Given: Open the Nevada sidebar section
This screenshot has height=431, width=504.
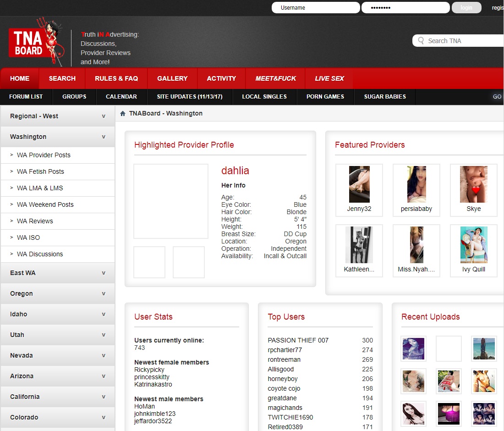Looking at the screenshot, I should pyautogui.click(x=57, y=355).
